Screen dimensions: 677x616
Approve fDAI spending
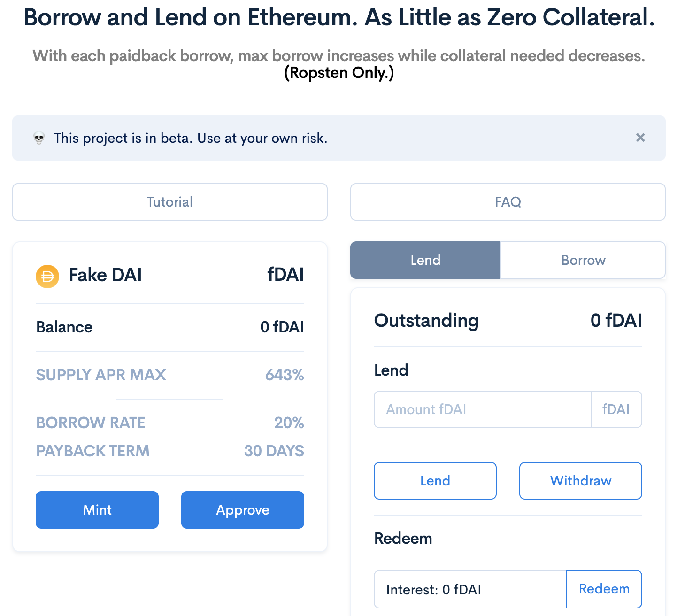click(243, 510)
